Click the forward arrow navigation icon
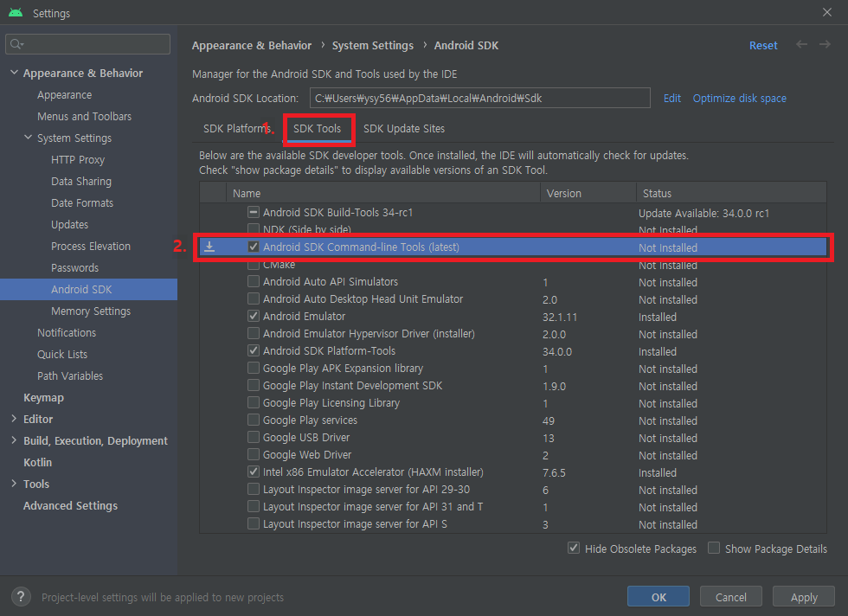848x616 pixels. coord(825,44)
